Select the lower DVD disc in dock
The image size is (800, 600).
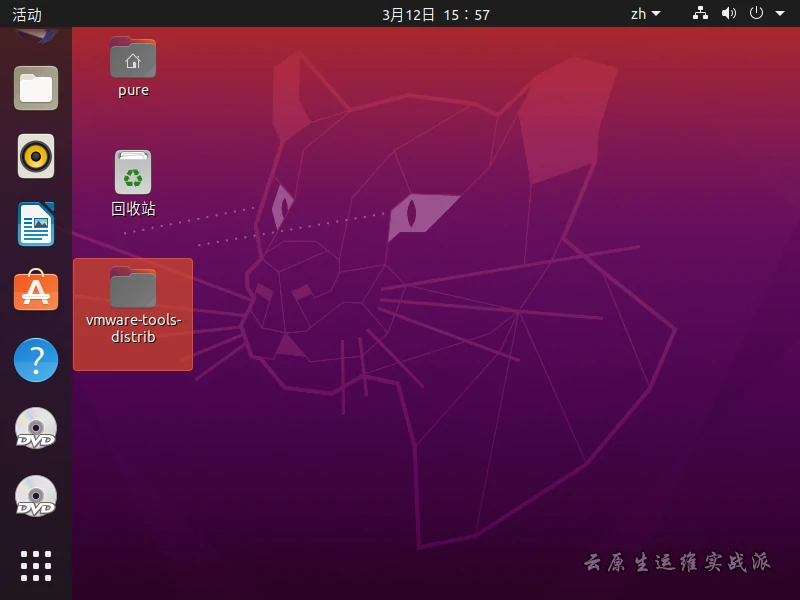point(36,496)
